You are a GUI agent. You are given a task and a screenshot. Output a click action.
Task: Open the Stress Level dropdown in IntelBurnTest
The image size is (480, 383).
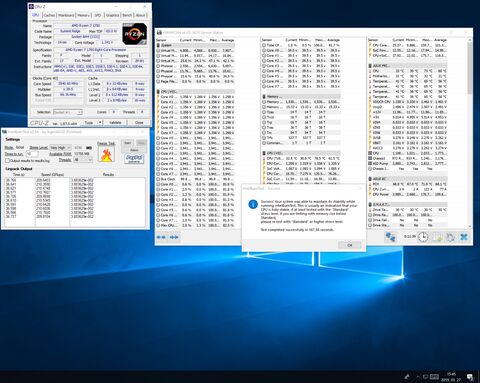[60, 147]
